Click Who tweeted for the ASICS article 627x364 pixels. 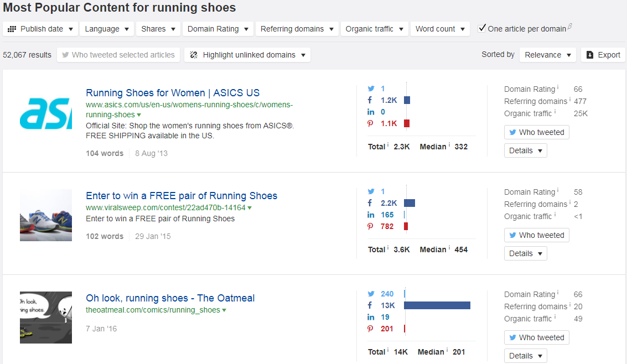click(x=537, y=132)
